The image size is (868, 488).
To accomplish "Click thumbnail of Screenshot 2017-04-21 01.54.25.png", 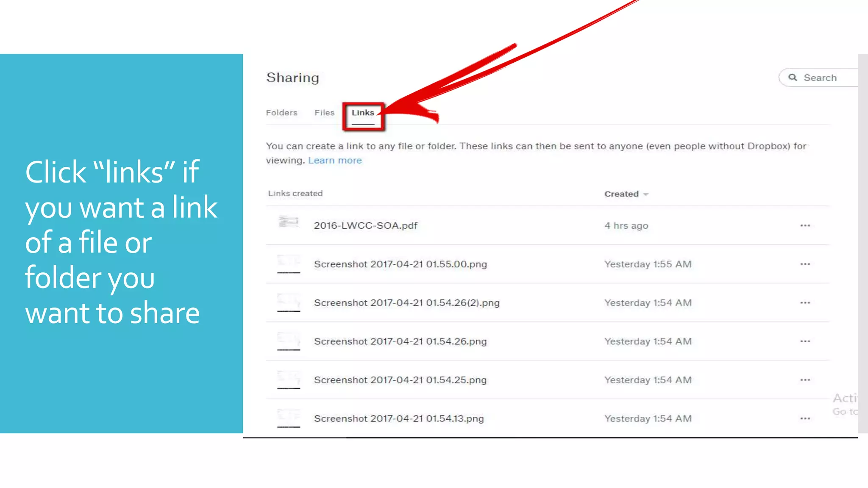I will point(289,379).
